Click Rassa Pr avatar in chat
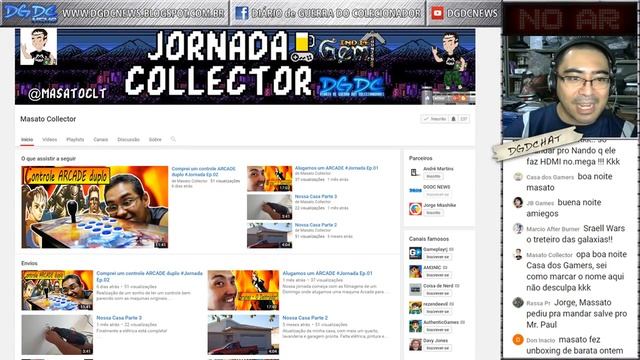Image resolution: width=640 pixels, height=360 pixels. pos(518,302)
